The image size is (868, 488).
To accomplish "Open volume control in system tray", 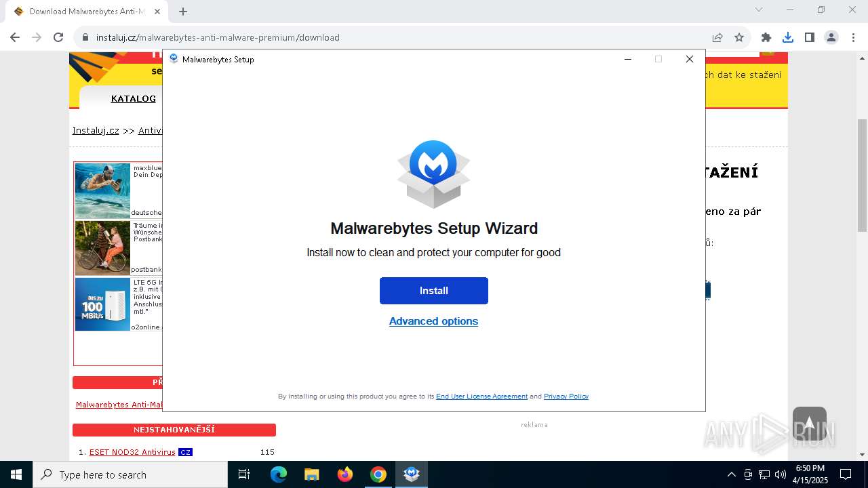I will 780,474.
